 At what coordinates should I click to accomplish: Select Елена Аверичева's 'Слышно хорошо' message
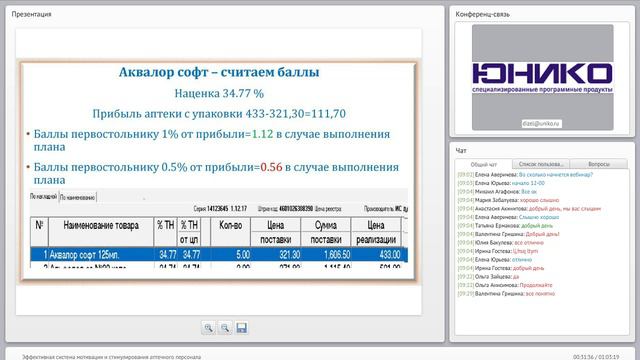coord(539,217)
